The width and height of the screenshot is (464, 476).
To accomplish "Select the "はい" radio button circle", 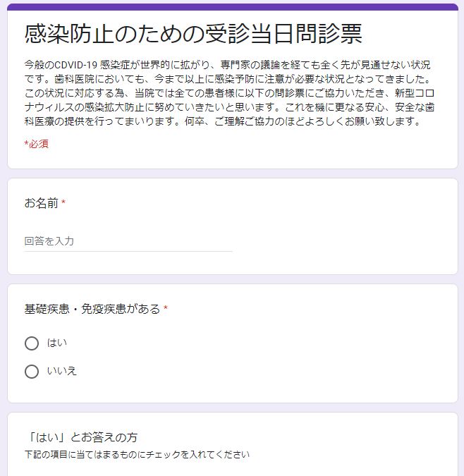I will (x=31, y=343).
